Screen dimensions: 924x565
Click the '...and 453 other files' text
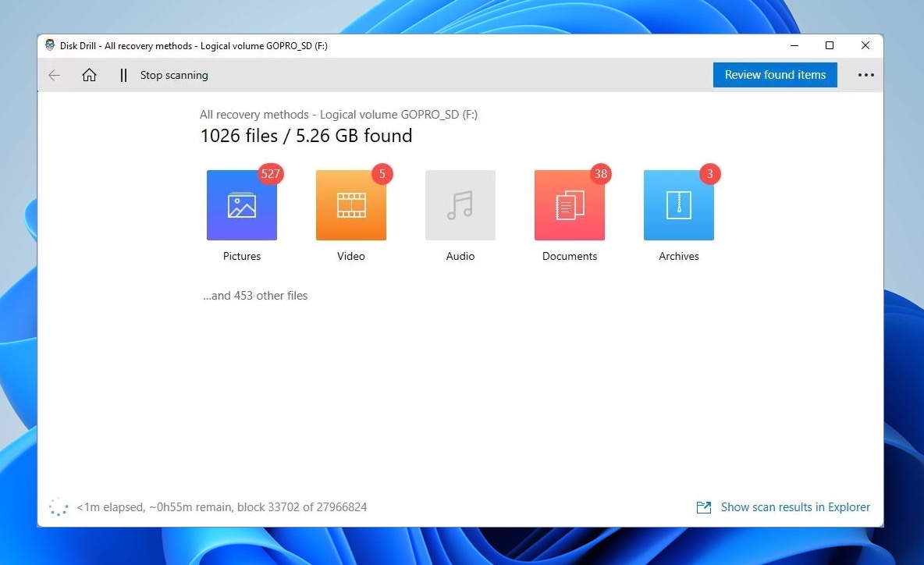coord(255,296)
